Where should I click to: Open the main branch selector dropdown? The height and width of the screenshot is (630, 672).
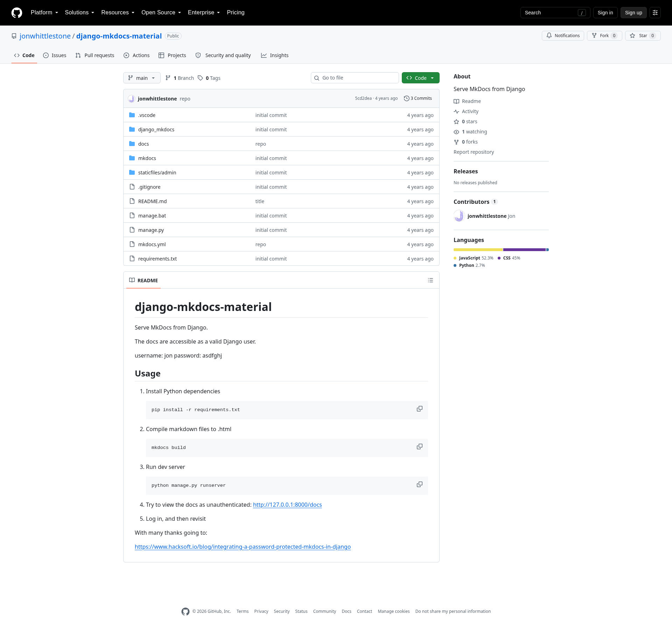[142, 78]
